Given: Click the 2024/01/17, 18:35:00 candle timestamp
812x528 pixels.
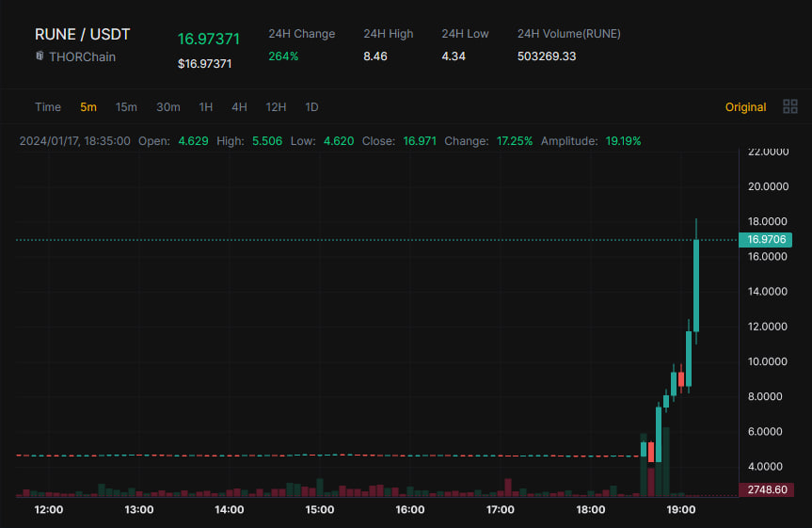Looking at the screenshot, I should click(74, 141).
